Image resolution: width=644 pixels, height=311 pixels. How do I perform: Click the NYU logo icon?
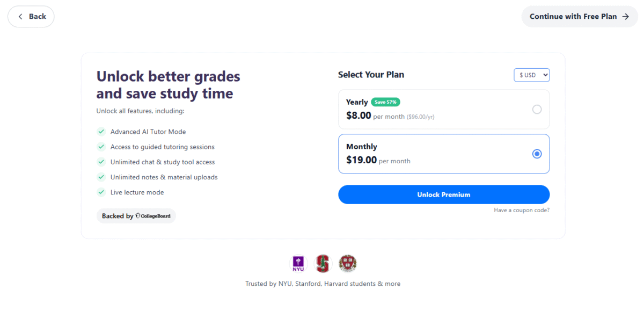click(297, 263)
